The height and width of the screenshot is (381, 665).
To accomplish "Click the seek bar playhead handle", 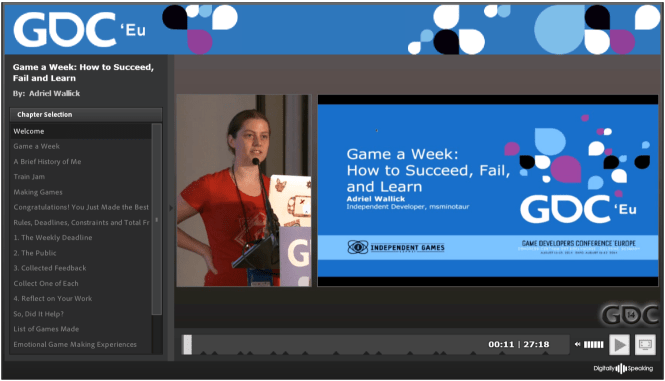I will [187, 345].
